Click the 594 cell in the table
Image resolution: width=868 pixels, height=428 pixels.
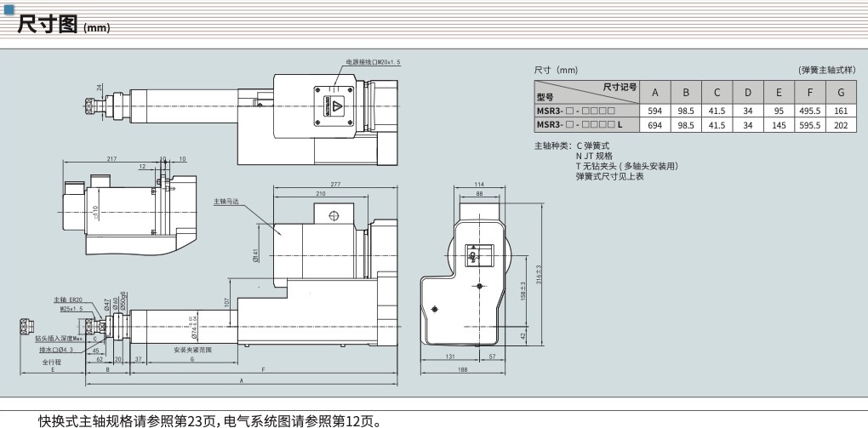655,111
